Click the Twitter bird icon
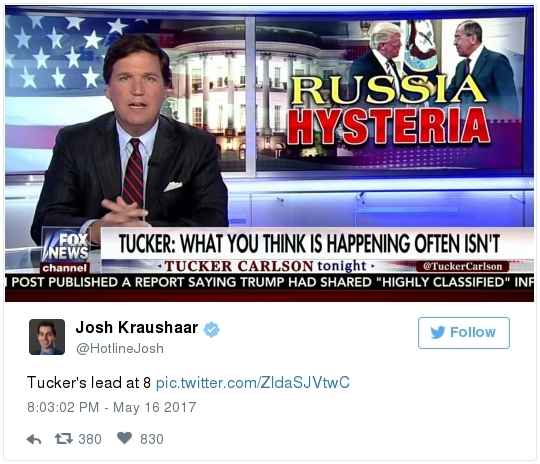The image size is (540, 464). pyautogui.click(x=438, y=332)
